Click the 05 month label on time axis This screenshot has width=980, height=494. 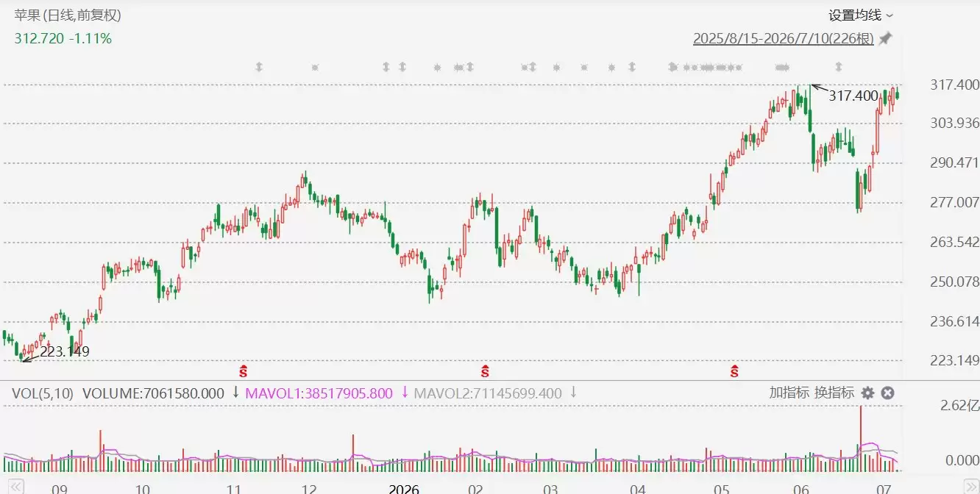(722, 489)
